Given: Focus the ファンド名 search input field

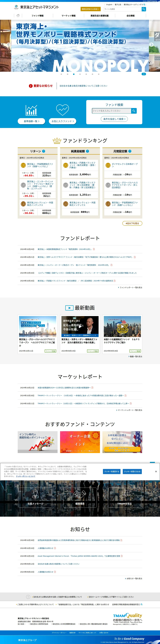Looking at the screenshot, I should (112, 111).
